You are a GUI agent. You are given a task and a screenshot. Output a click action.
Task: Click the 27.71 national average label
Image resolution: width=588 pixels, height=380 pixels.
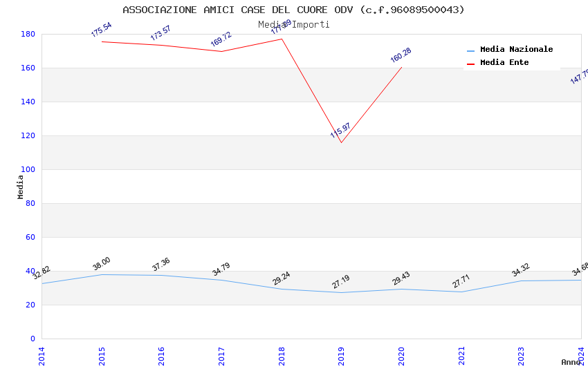click(461, 281)
